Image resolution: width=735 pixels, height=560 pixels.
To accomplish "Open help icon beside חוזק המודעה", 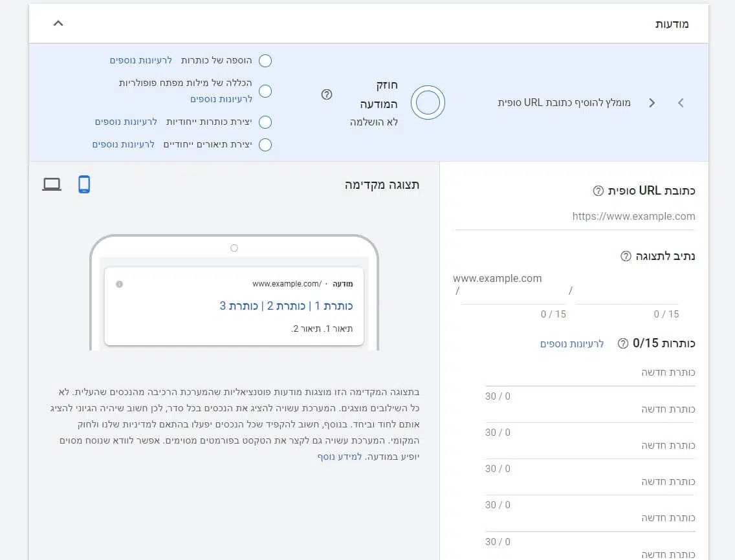I will [327, 94].
